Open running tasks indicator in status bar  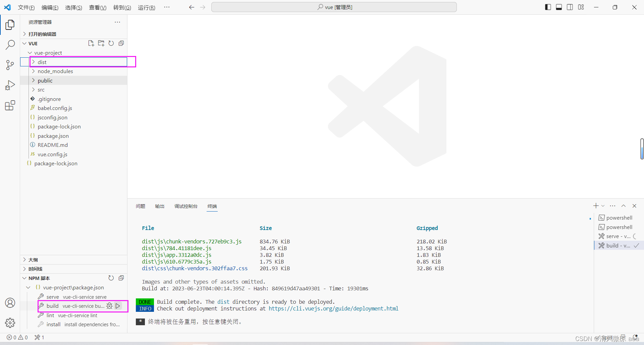[x=39, y=337]
